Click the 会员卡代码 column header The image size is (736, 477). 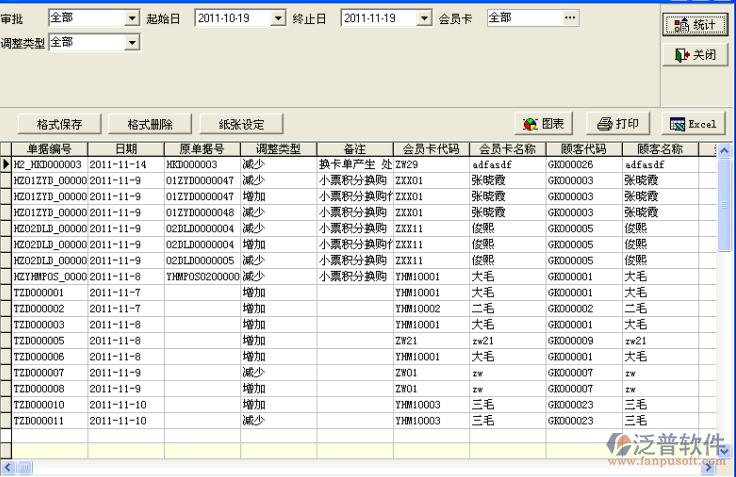click(x=432, y=149)
